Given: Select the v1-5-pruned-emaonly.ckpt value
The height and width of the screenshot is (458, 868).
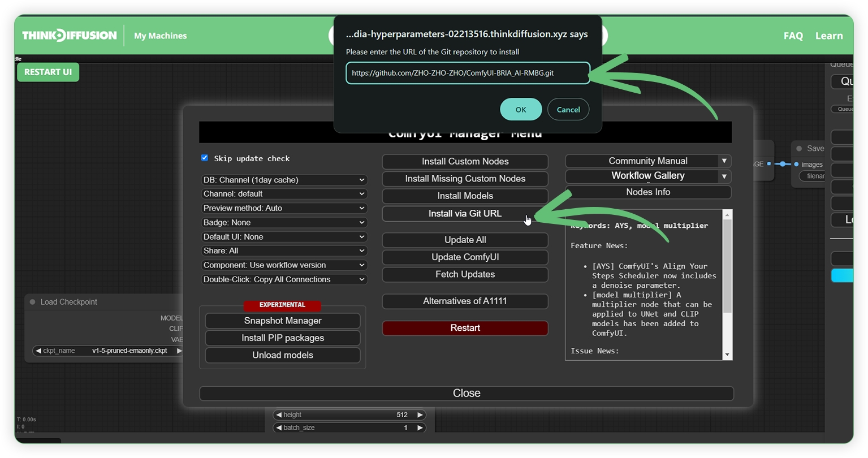Looking at the screenshot, I should pos(129,351).
